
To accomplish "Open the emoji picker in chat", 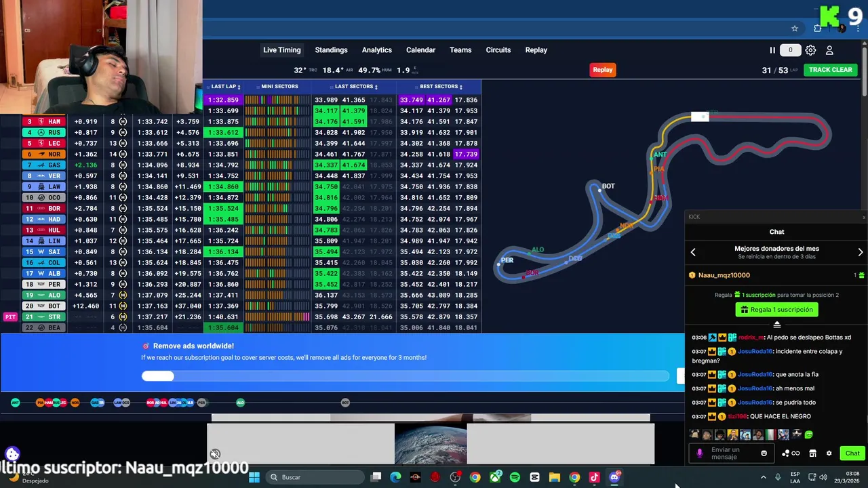I will pos(764,453).
